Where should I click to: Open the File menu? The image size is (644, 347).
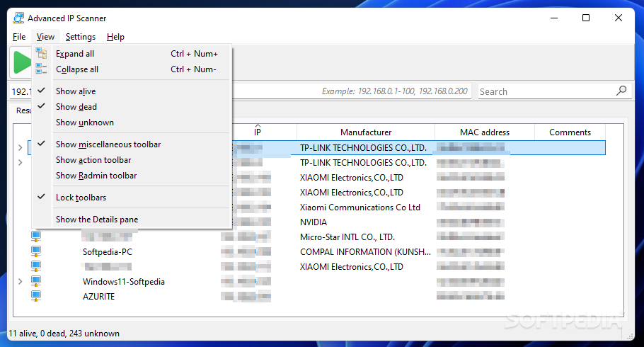pyautogui.click(x=19, y=37)
